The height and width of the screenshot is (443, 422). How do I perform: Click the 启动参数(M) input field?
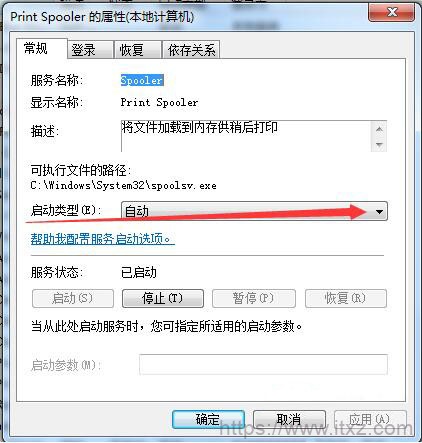263,364
